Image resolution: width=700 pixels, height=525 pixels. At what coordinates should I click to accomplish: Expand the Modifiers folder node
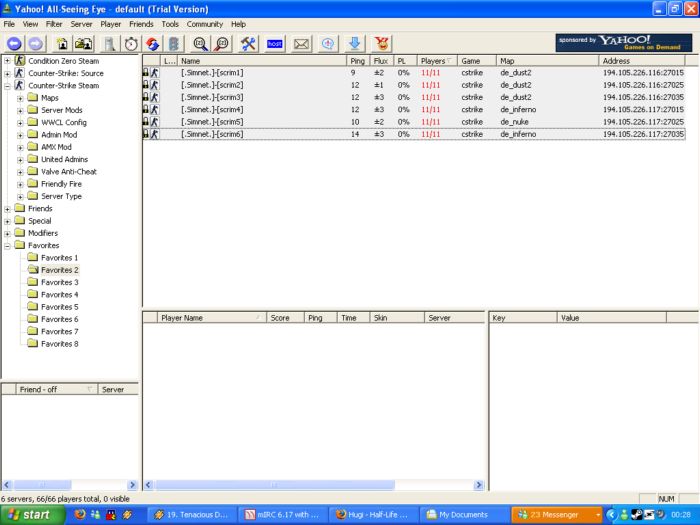coord(7,233)
